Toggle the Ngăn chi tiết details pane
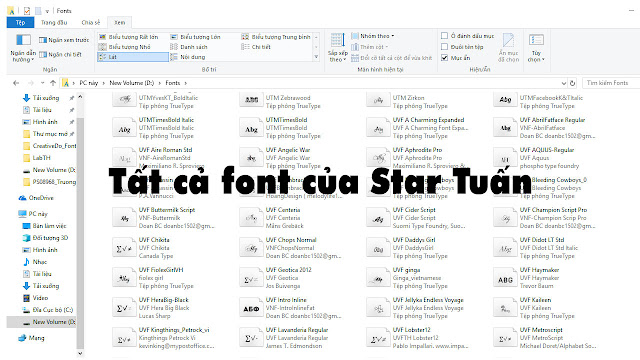The width and height of the screenshot is (640, 360). click(x=60, y=54)
